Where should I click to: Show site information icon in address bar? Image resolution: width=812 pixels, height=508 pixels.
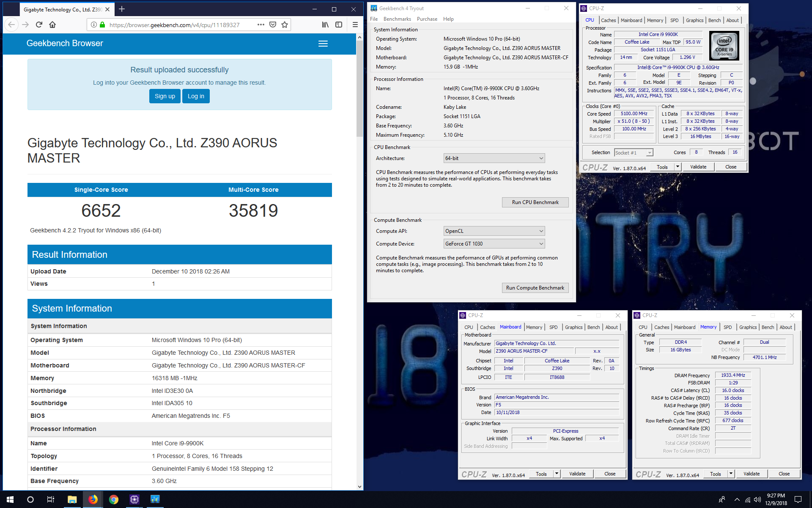[x=94, y=25]
